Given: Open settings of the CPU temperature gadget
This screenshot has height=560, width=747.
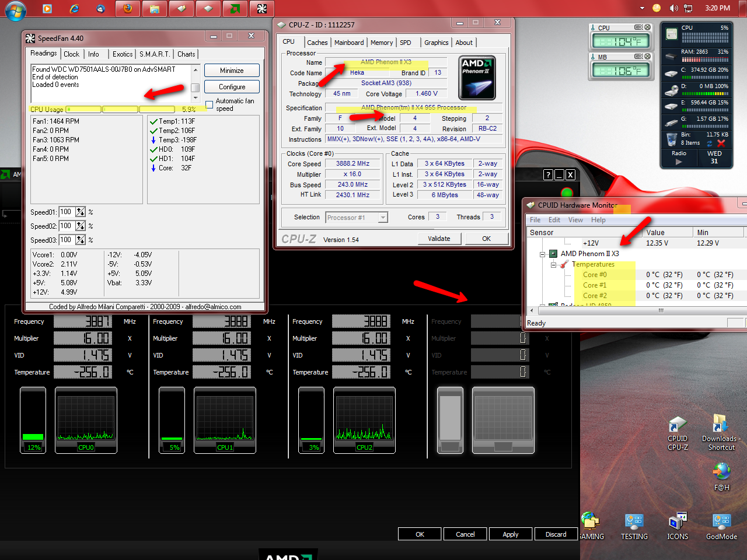Looking at the screenshot, I should tap(639, 27).
